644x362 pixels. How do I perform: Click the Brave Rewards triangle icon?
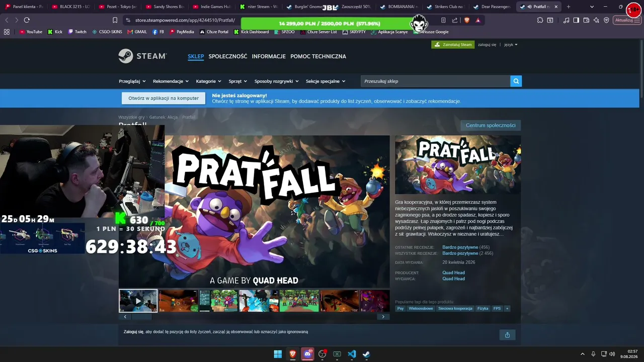pos(477,20)
